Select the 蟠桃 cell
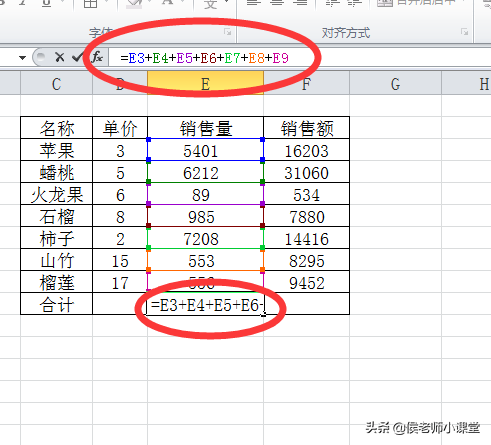Screen dimensions: 491x445 point(56,172)
